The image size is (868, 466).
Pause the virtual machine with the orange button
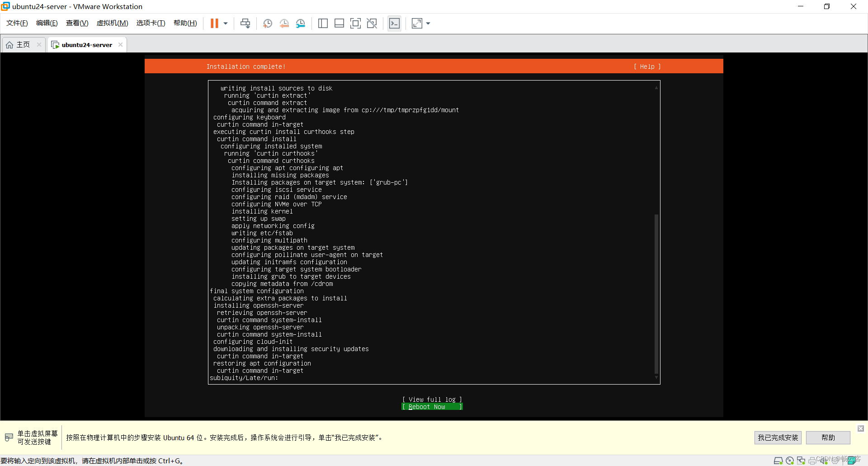click(214, 24)
